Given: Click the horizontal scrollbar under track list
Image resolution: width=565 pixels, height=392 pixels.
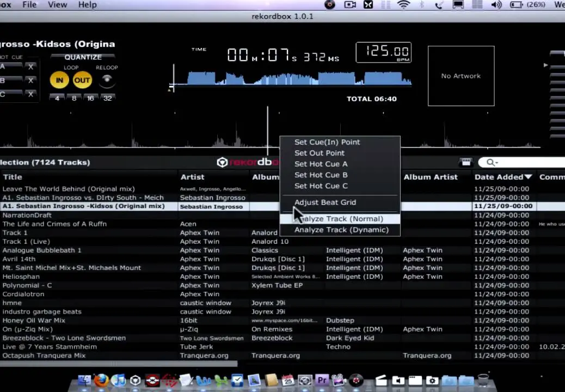Looking at the screenshot, I should 119,364.
